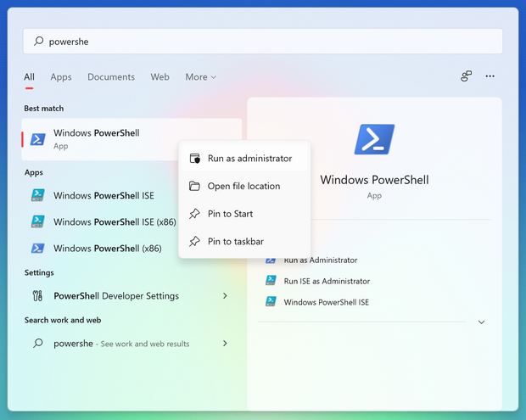Click the icon beside Windows PowerShell ISE in preview pane

coord(271,301)
